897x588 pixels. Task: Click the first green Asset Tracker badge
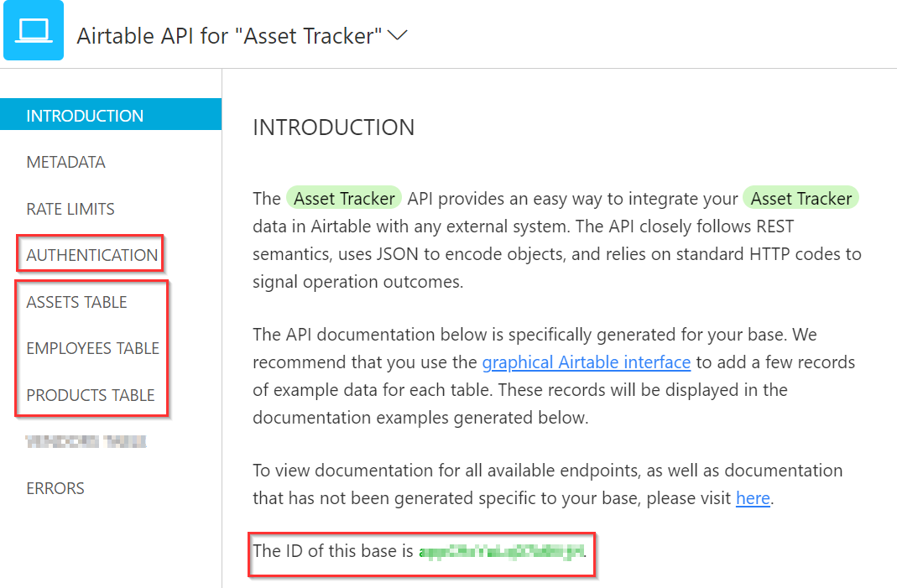344,199
